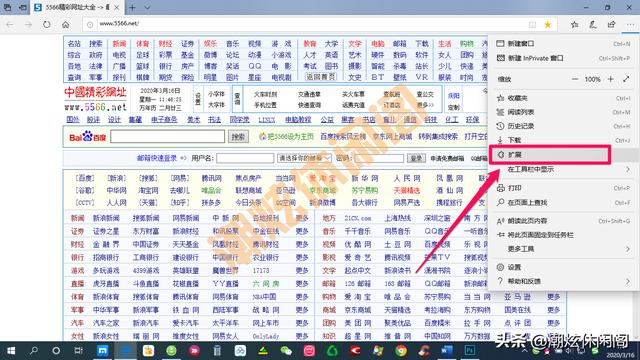640x360 pixels.
Task: Click the settings and more ellipsis button
Action: click(630, 24)
